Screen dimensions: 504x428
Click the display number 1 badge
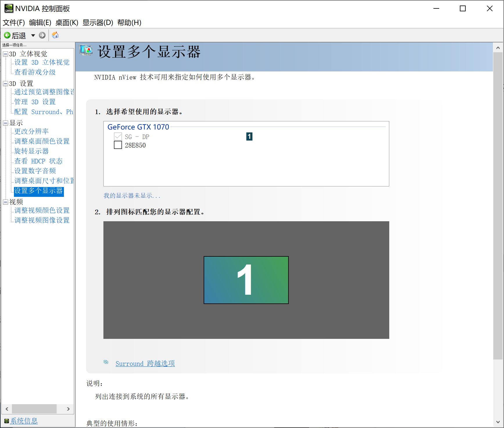point(249,136)
